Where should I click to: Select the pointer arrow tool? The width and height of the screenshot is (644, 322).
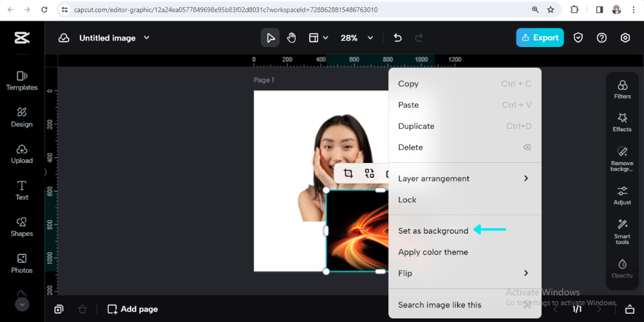coord(270,38)
